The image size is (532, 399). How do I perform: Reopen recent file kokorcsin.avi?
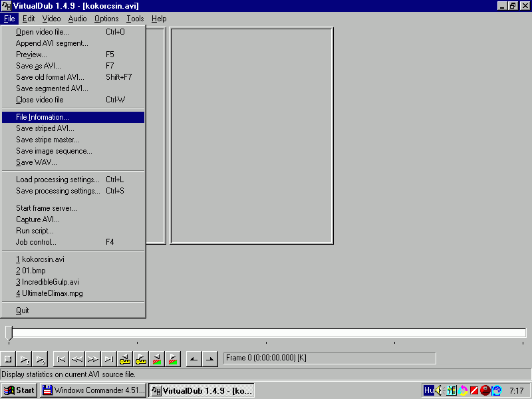pyautogui.click(x=73, y=259)
